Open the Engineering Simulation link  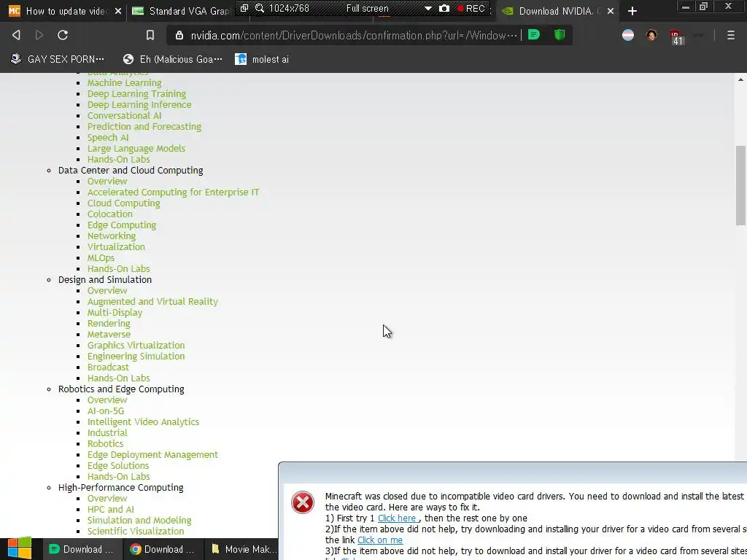click(x=136, y=357)
